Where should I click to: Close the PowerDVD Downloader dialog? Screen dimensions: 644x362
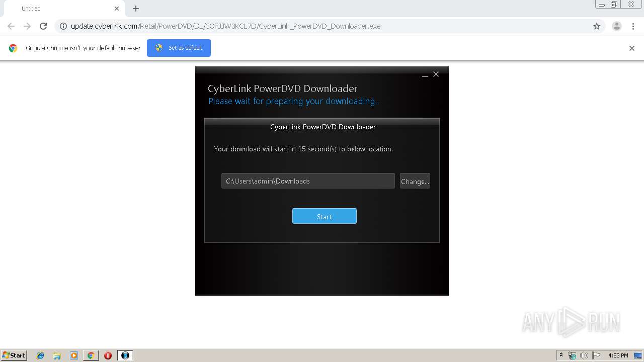pos(436,74)
